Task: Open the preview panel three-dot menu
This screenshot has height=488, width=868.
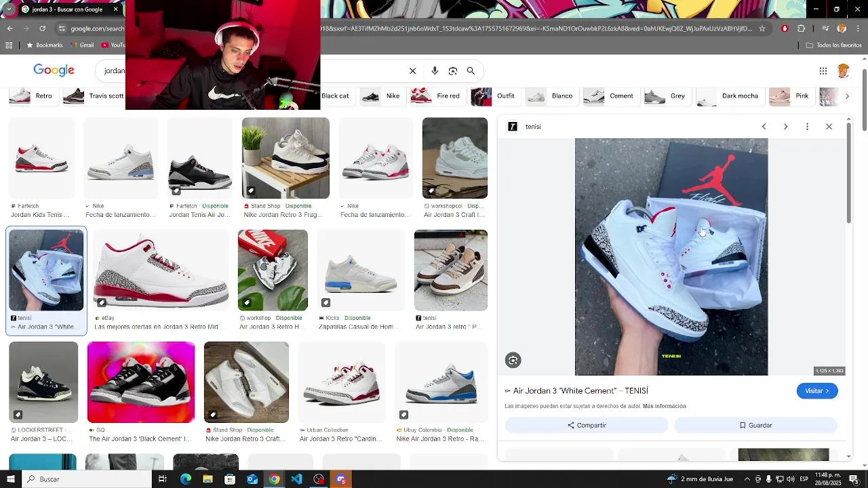Action: [x=807, y=127]
